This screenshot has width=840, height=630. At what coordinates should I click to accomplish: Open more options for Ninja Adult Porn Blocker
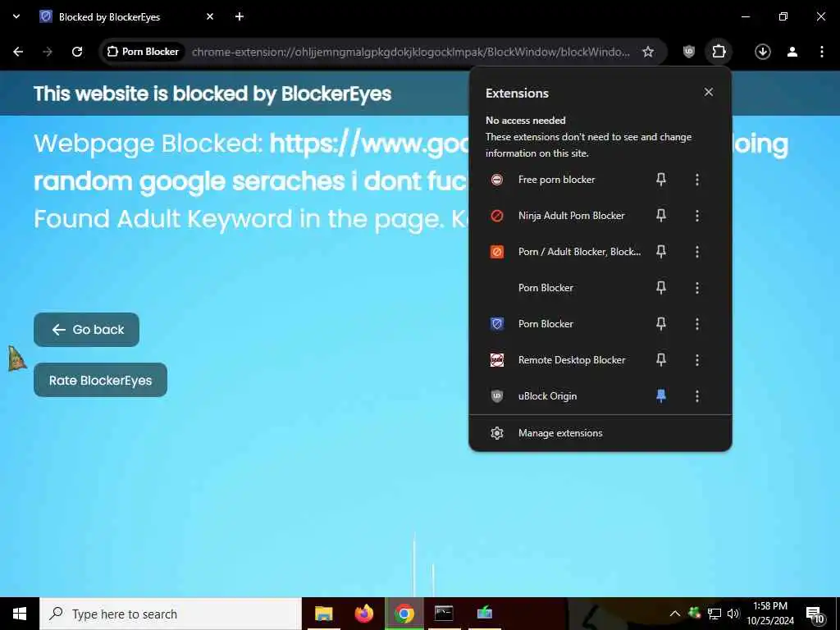pos(697,216)
